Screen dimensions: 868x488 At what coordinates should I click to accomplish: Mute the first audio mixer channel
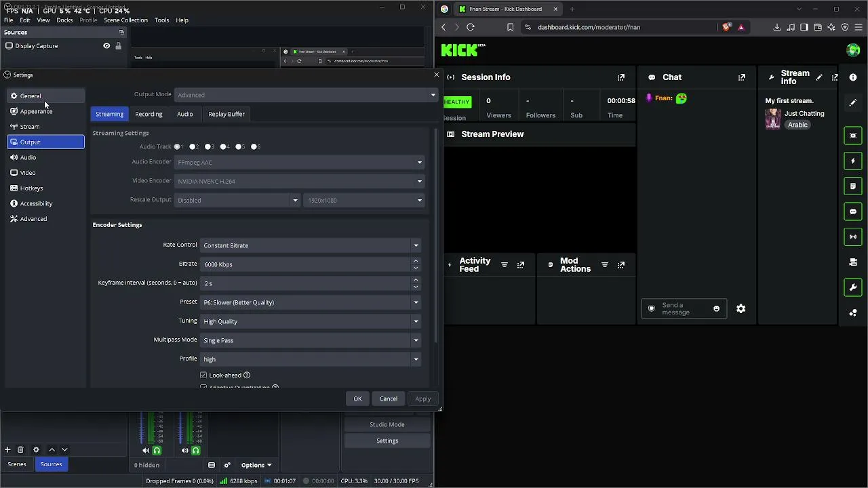[146, 450]
